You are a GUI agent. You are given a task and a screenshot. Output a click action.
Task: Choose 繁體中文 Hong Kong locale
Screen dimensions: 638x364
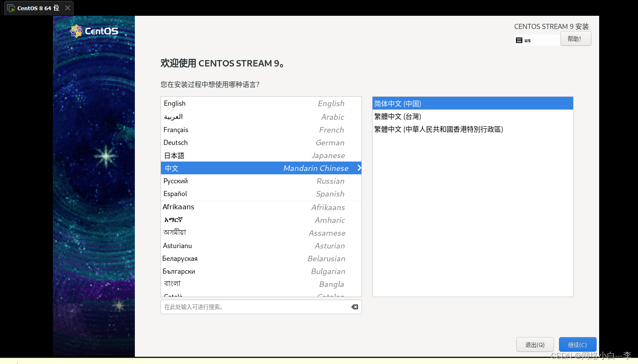click(473, 129)
